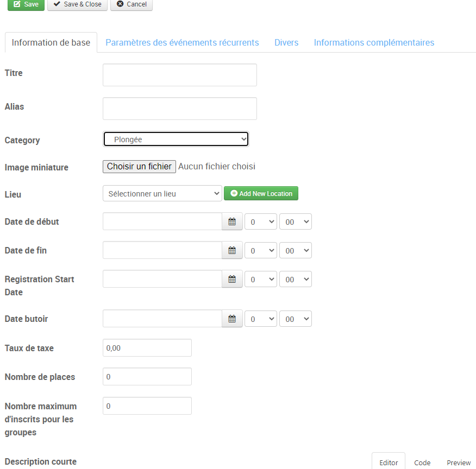Expand the Category dropdown showing Plongée

click(176, 140)
